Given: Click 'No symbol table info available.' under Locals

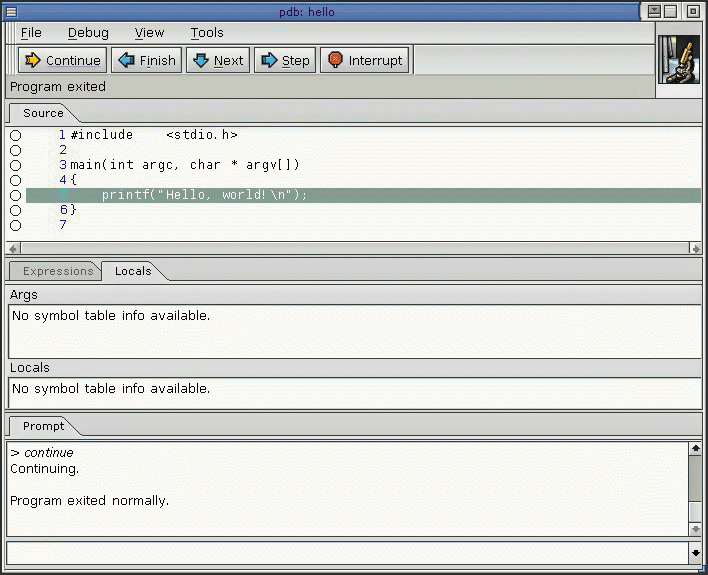Looking at the screenshot, I should click(x=111, y=388).
